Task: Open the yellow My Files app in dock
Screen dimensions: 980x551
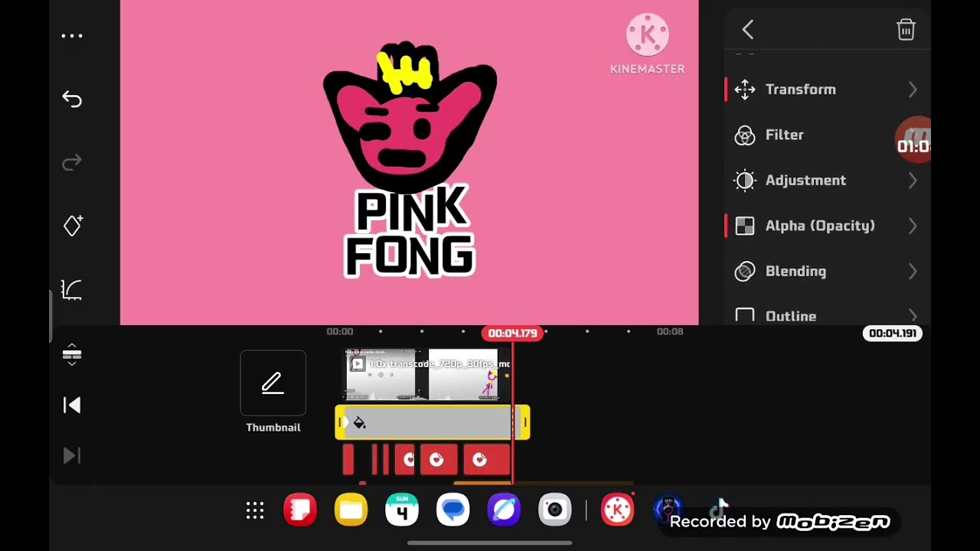Action: 351,510
